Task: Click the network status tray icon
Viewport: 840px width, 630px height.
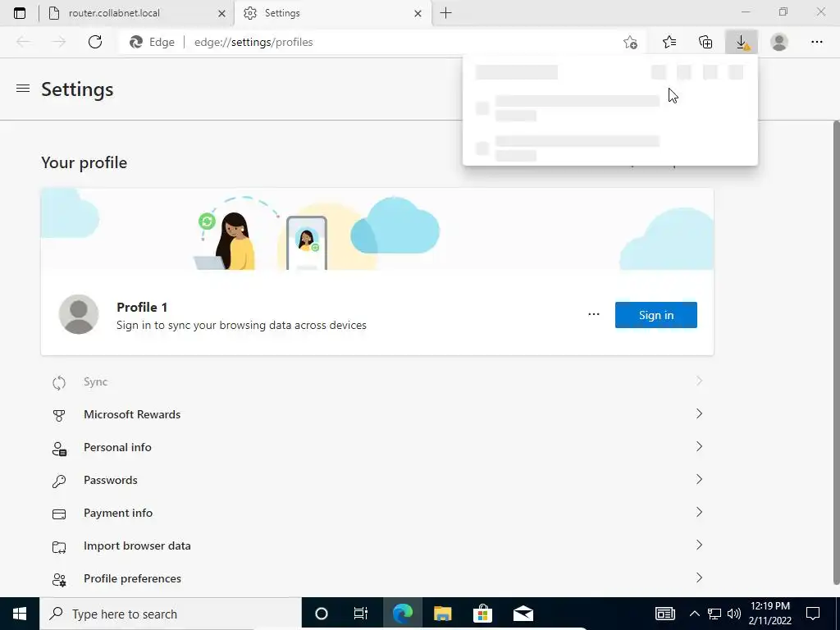Action: point(714,614)
